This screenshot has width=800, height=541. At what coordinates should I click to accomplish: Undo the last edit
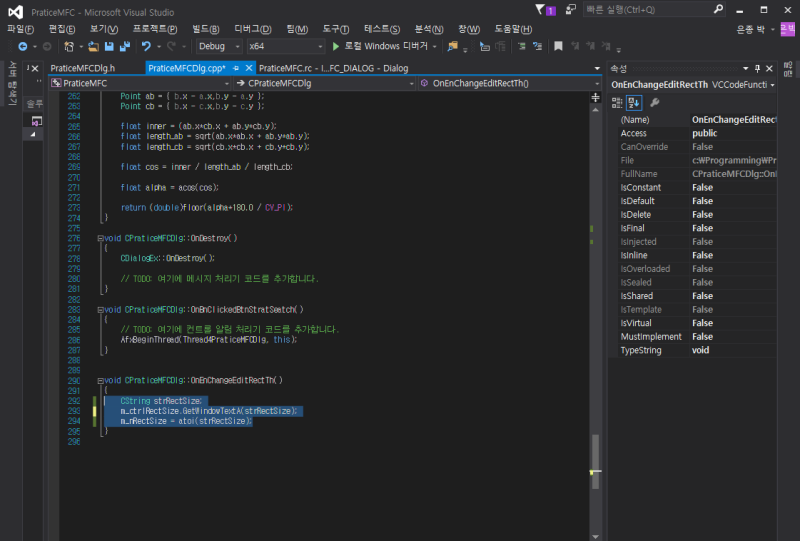(146, 46)
